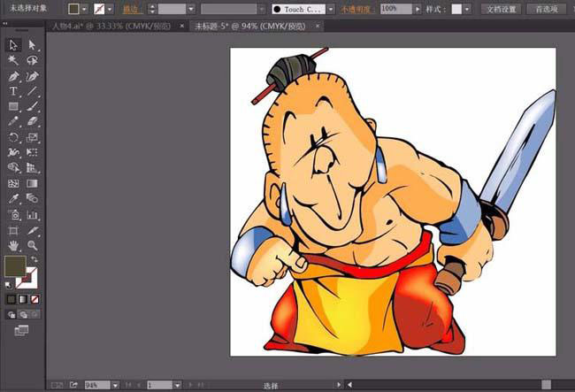Image resolution: width=575 pixels, height=392 pixels.
Task: Select the Eyedropper tool
Action: click(x=13, y=199)
